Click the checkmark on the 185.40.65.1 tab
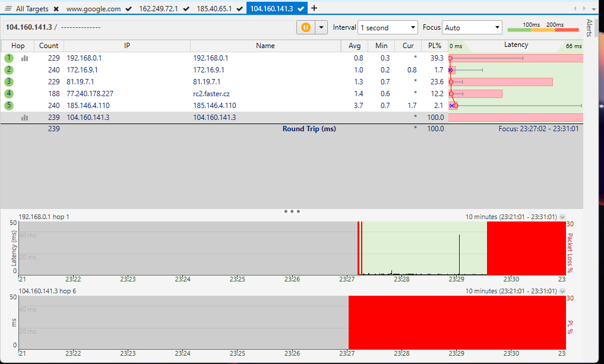Viewport: 604px width, 364px height. coord(239,9)
